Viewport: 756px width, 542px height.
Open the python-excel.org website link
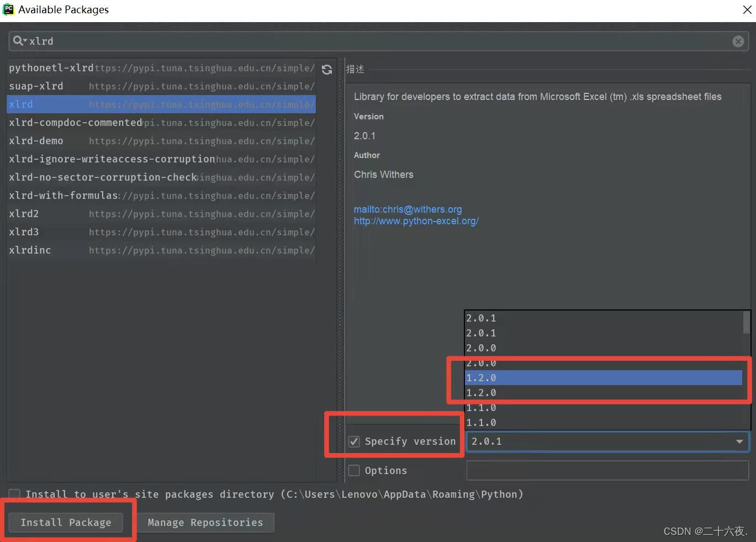[x=416, y=221]
